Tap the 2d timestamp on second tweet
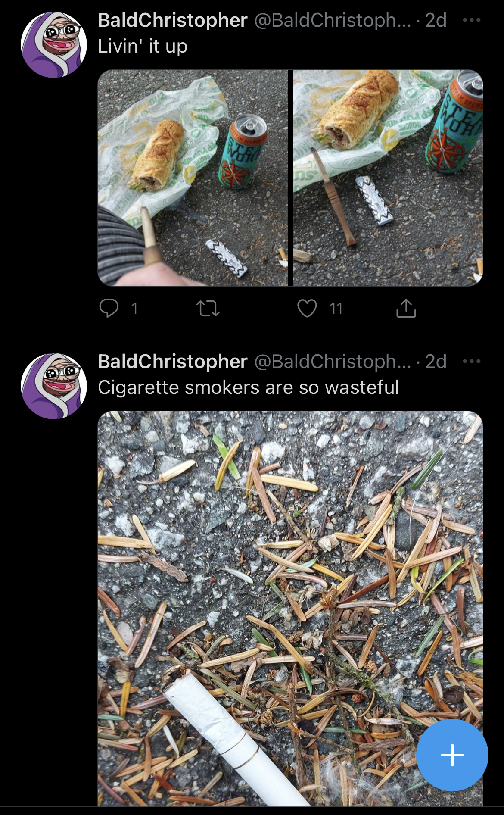This screenshot has height=815, width=504. 436,362
